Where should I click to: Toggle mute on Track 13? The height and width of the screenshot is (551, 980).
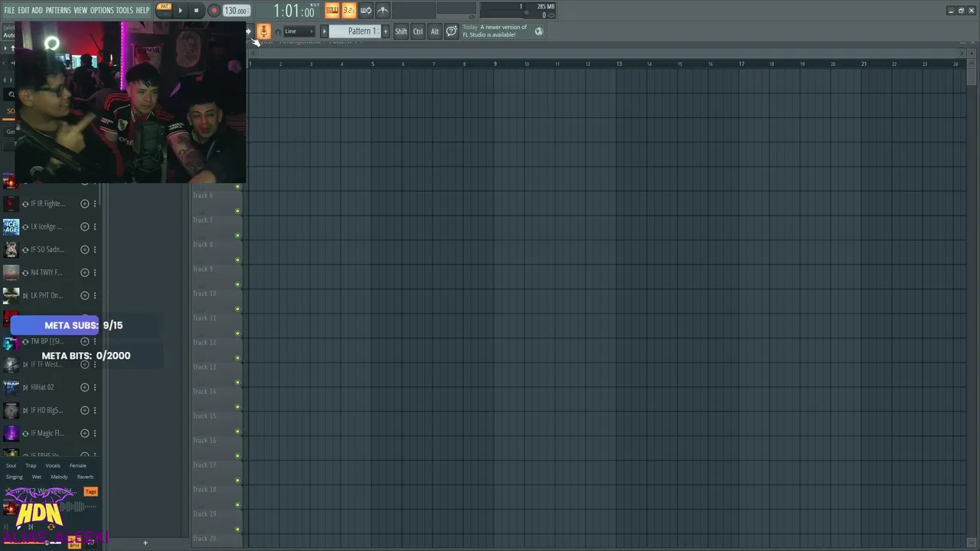pyautogui.click(x=237, y=383)
